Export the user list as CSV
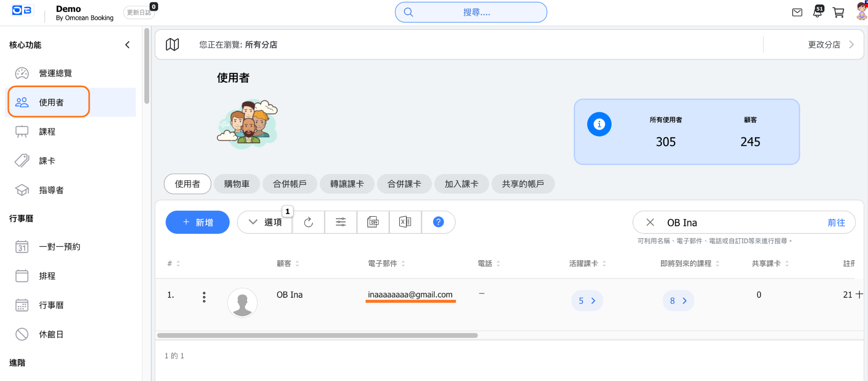 (x=373, y=222)
